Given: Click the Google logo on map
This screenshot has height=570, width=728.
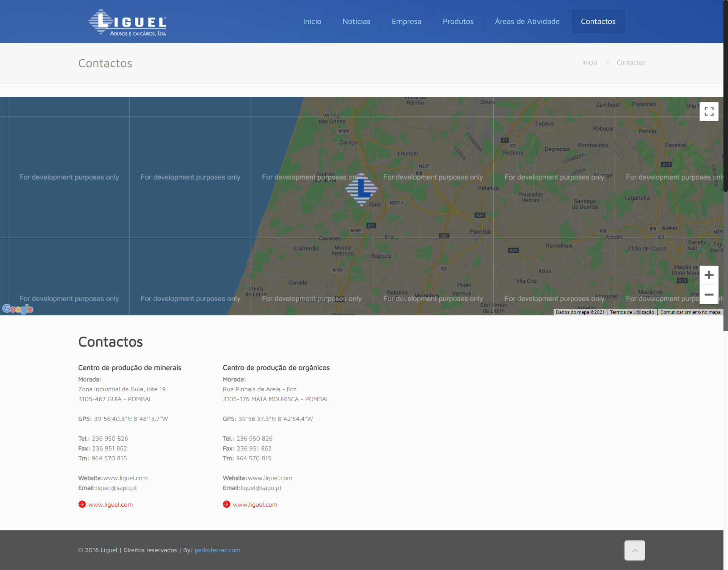Looking at the screenshot, I should coord(18,309).
